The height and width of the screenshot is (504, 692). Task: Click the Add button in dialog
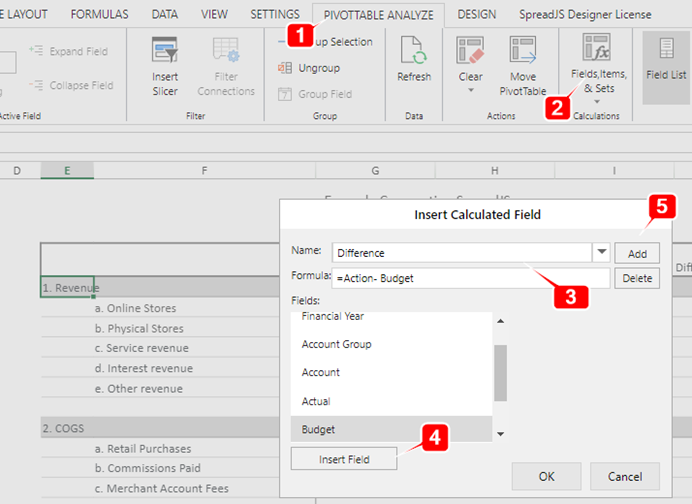click(x=637, y=253)
